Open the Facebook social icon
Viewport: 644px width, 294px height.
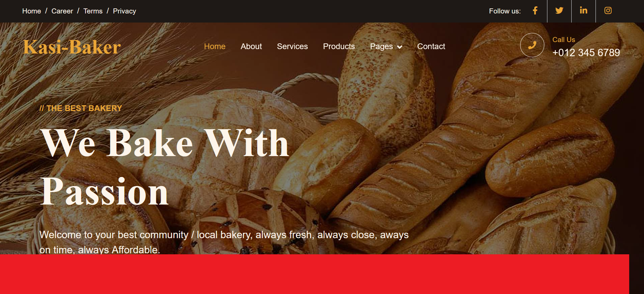pyautogui.click(x=535, y=11)
